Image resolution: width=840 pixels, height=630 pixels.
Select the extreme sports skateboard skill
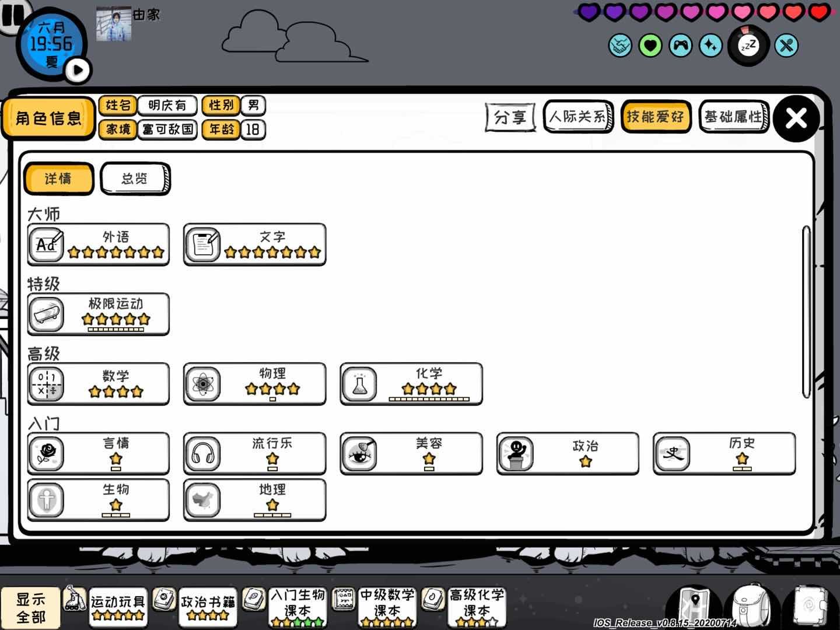click(99, 314)
